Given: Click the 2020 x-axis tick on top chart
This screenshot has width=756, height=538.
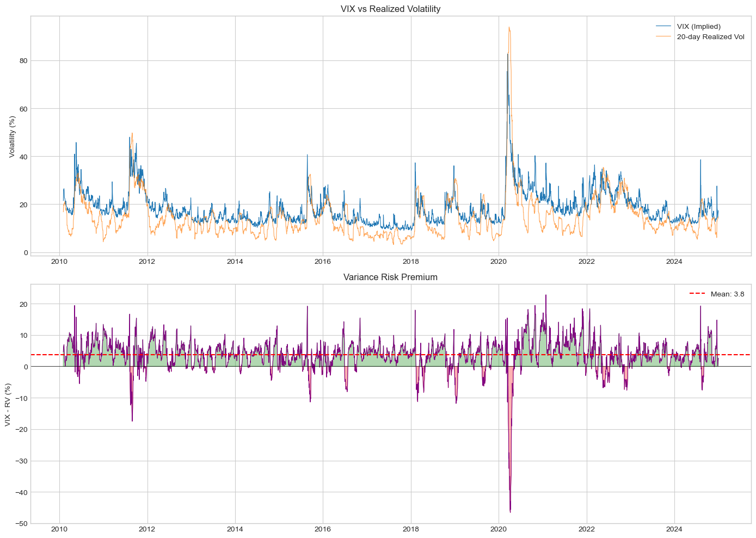Looking at the screenshot, I should (x=499, y=262).
